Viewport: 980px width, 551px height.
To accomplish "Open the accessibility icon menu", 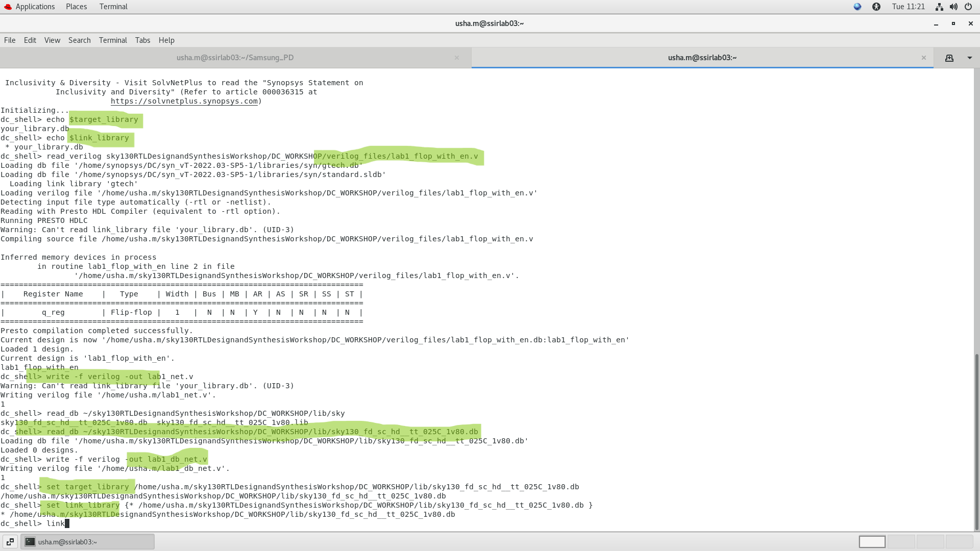I will coord(876,7).
